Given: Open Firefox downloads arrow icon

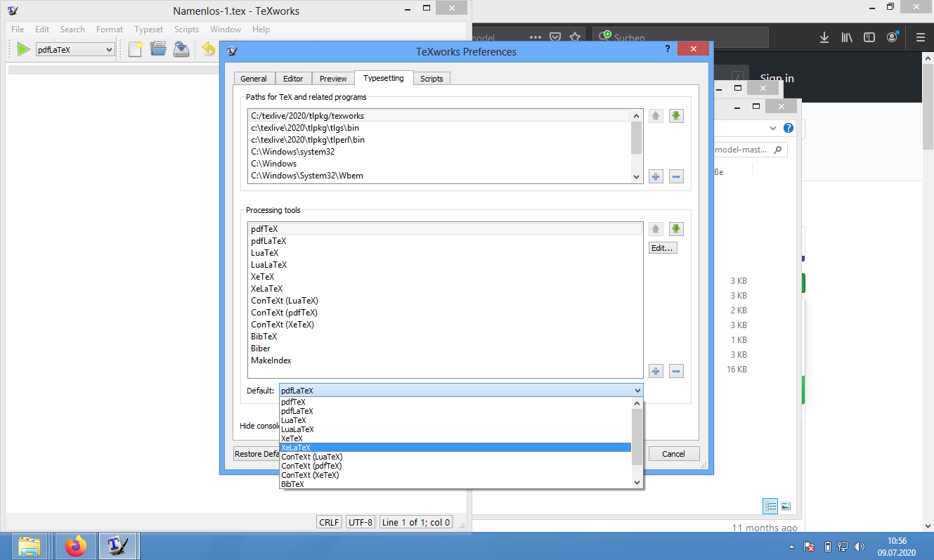Looking at the screenshot, I should pos(824,37).
